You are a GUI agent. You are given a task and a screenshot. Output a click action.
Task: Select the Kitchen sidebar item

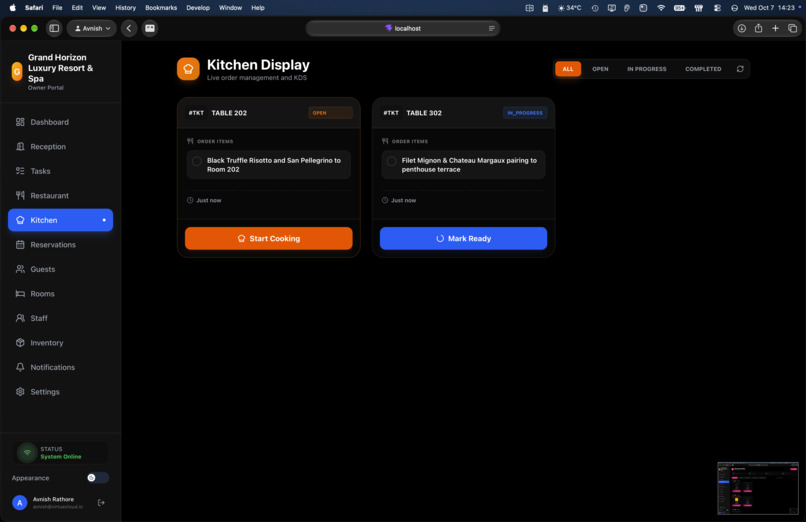pyautogui.click(x=60, y=220)
